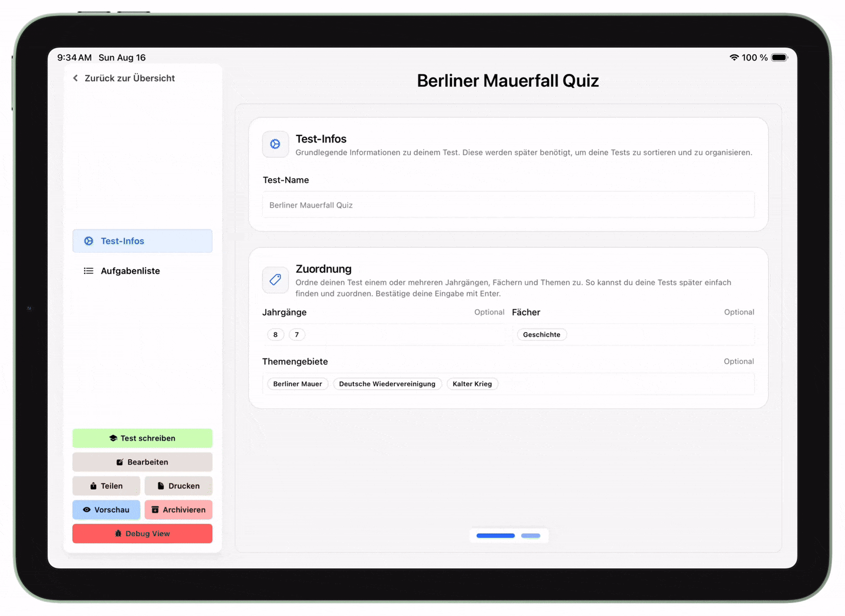Click the eye icon on Vorschau

pyautogui.click(x=87, y=510)
